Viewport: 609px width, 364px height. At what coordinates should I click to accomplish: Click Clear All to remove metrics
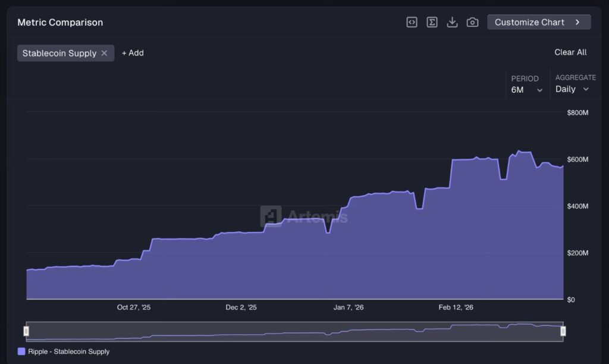[x=570, y=52]
